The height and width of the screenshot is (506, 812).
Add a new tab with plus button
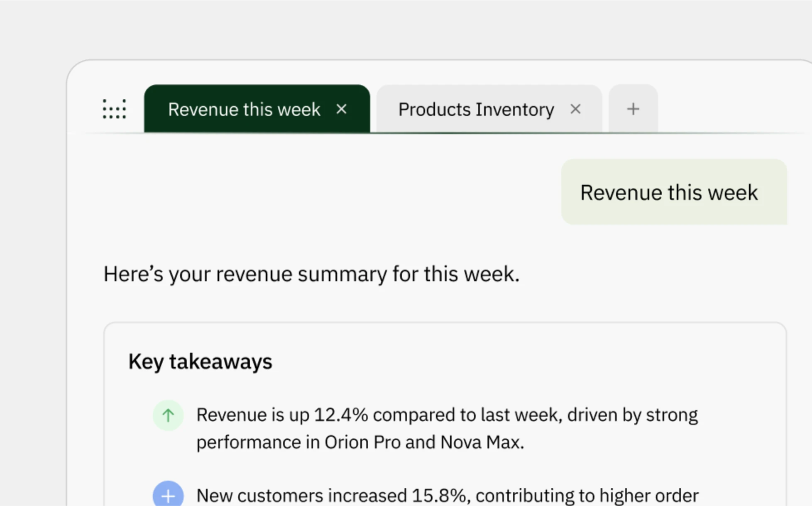(633, 109)
